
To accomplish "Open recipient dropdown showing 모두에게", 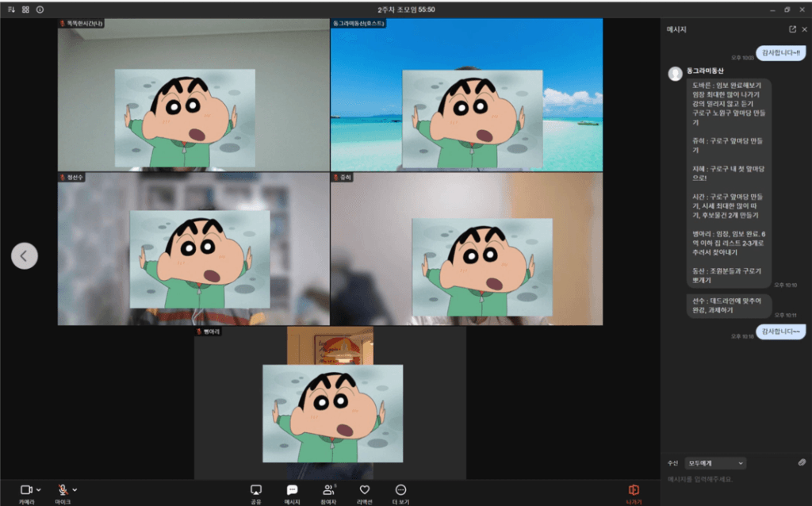I will click(x=715, y=463).
